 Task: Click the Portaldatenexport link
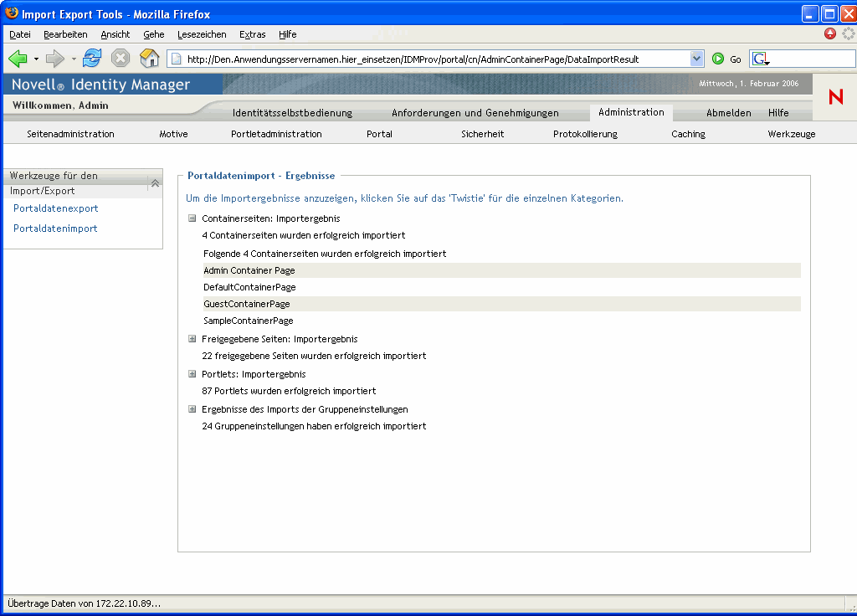56,208
